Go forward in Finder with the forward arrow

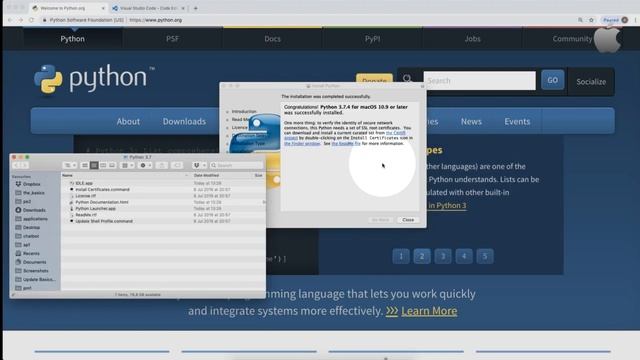24,165
